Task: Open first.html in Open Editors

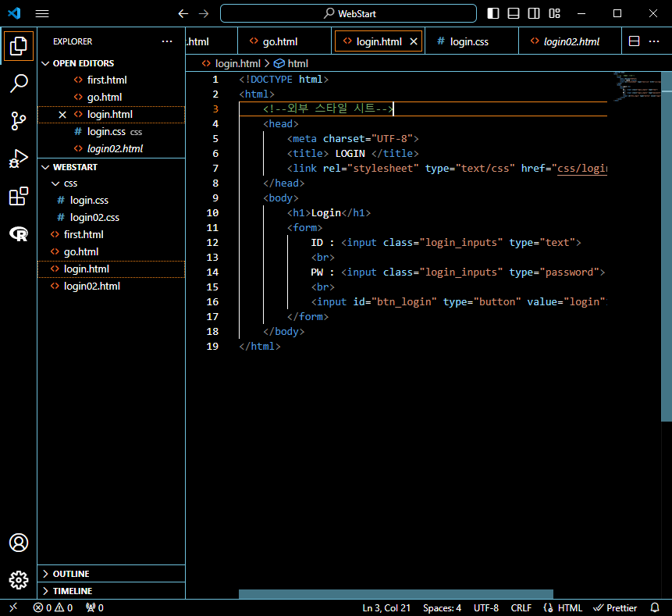Action: pos(112,80)
